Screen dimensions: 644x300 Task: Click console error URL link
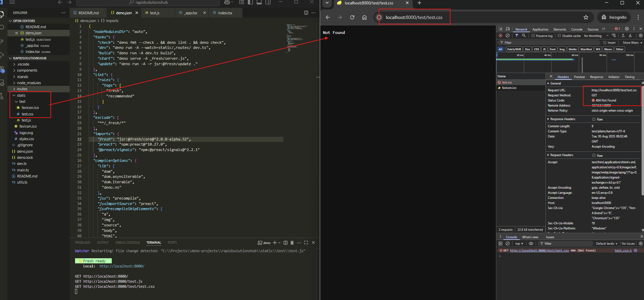point(539,250)
